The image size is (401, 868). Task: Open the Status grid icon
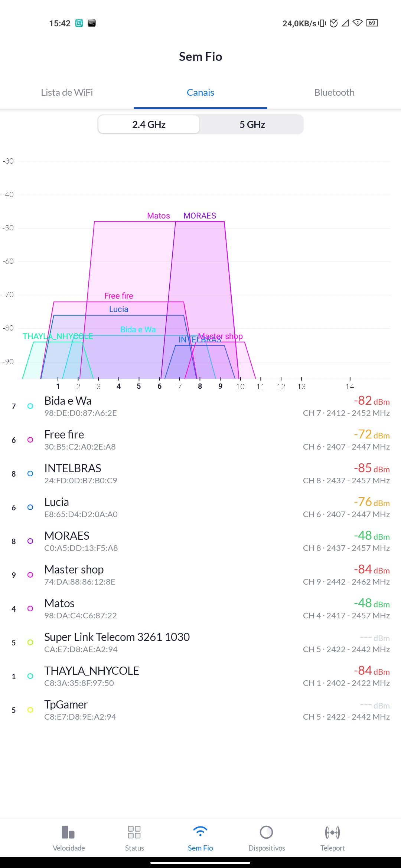pyautogui.click(x=134, y=832)
